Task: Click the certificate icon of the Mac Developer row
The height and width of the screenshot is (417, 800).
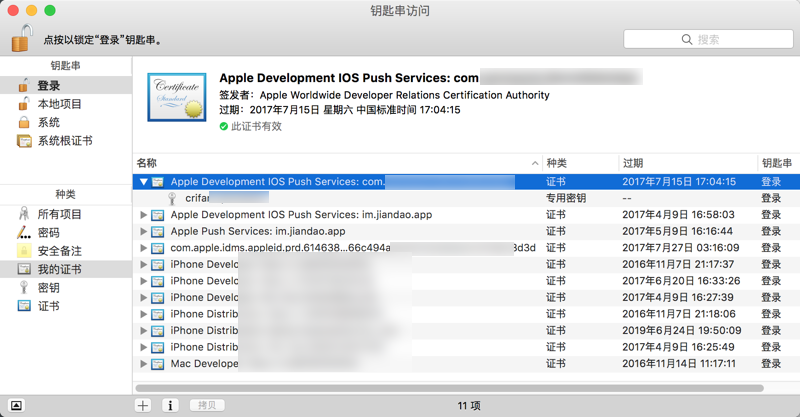Action: coord(158,364)
